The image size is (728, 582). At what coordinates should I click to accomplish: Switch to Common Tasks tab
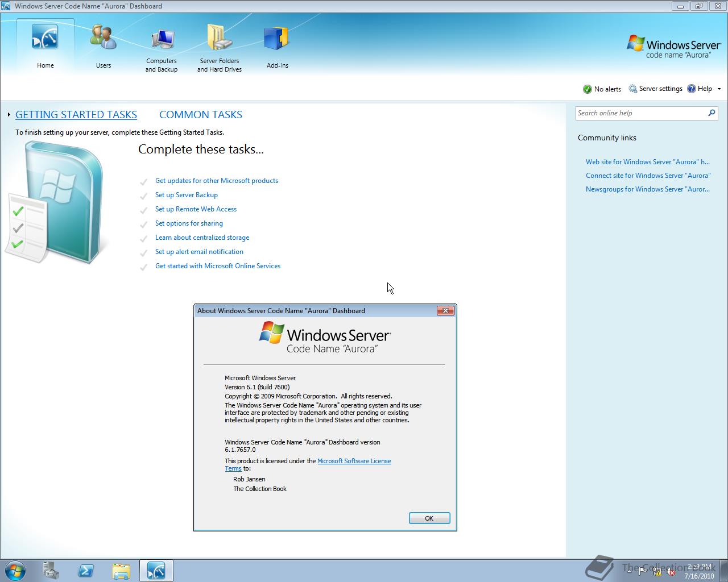pyautogui.click(x=201, y=115)
